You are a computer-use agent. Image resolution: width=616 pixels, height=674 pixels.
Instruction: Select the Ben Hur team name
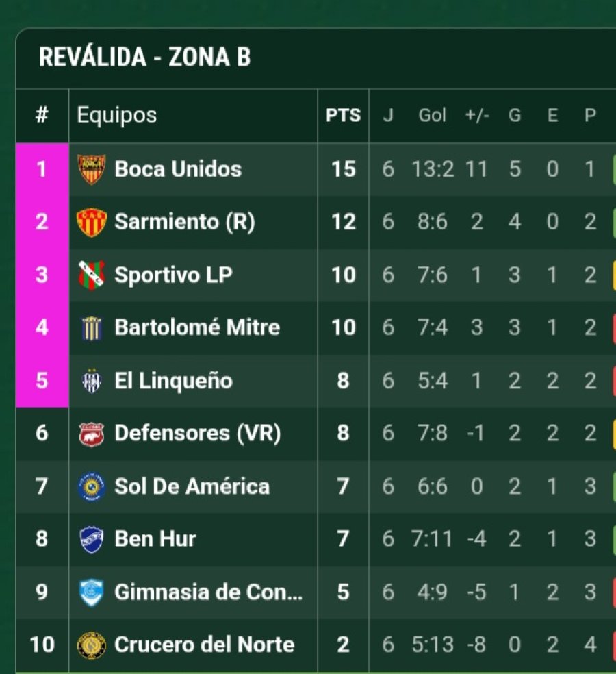click(155, 539)
